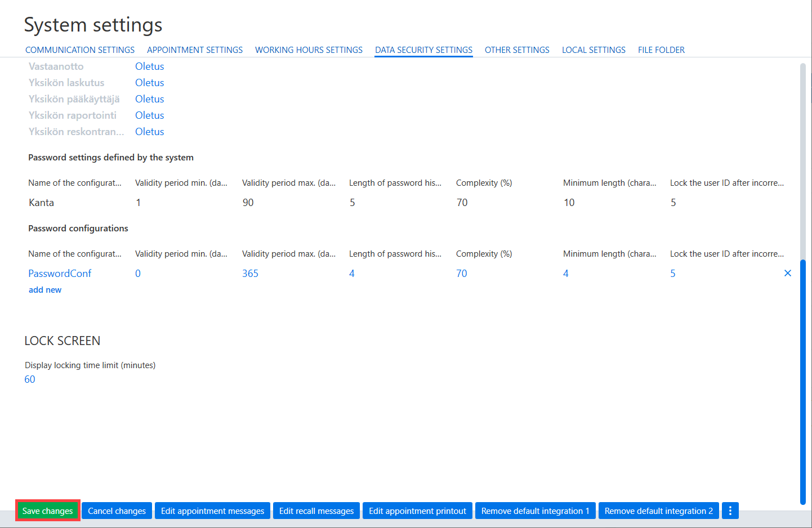
Task: Click Kanta validity period max value 90
Action: point(248,203)
